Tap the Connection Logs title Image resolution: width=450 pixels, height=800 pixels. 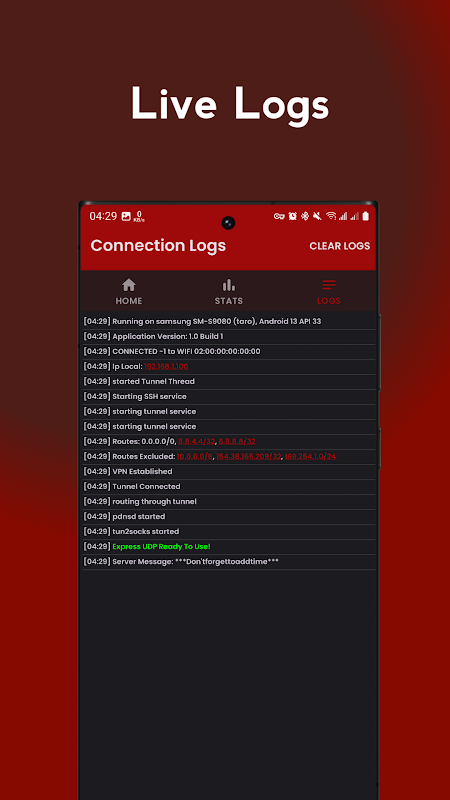click(x=158, y=245)
